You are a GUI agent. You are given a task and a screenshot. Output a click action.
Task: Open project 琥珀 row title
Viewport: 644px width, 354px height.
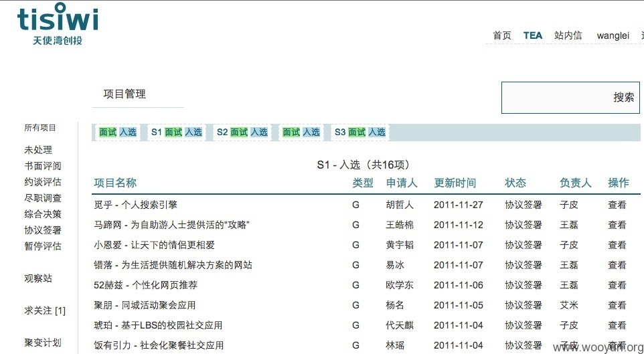click(x=158, y=326)
